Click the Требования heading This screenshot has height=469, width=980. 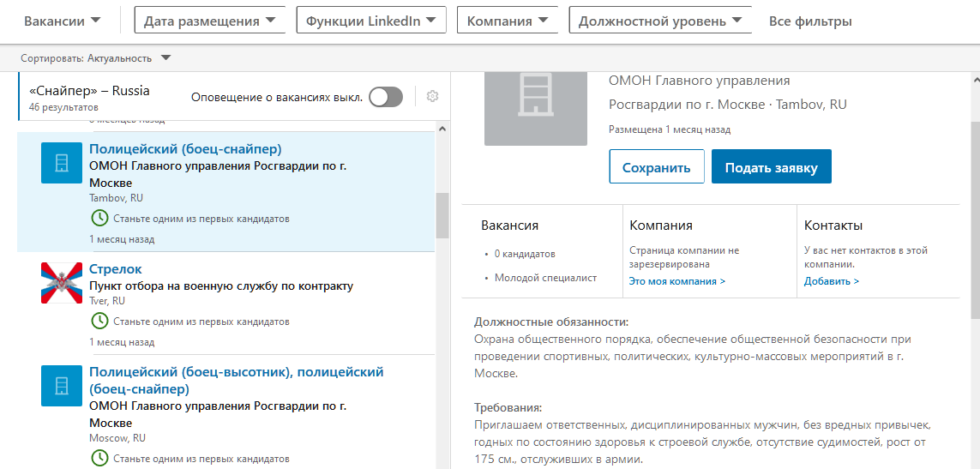tap(508, 408)
